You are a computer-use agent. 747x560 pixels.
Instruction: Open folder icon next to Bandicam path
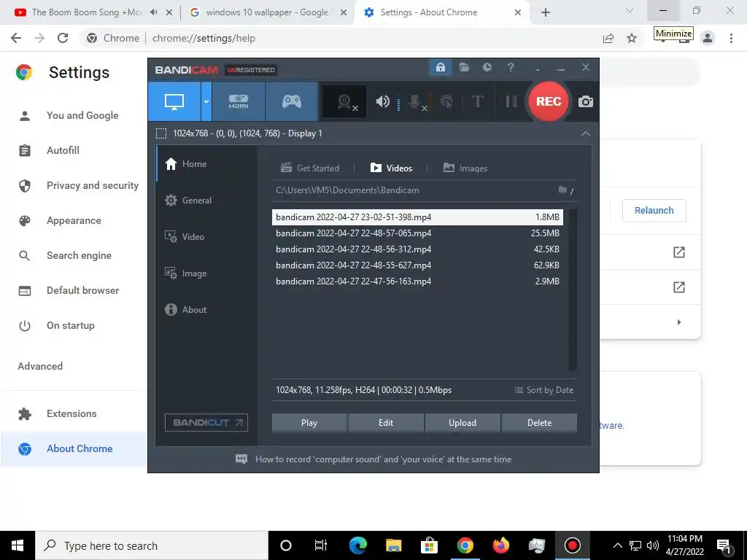click(x=562, y=190)
